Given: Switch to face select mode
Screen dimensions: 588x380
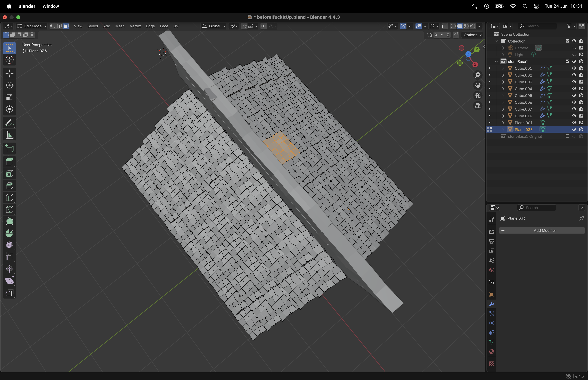Looking at the screenshot, I should (x=66, y=26).
